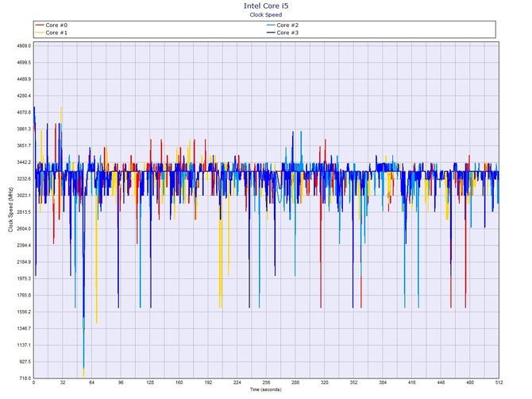Click the 2394.4 y-axis value
Image resolution: width=532 pixels, height=399 pixels.
(24, 246)
